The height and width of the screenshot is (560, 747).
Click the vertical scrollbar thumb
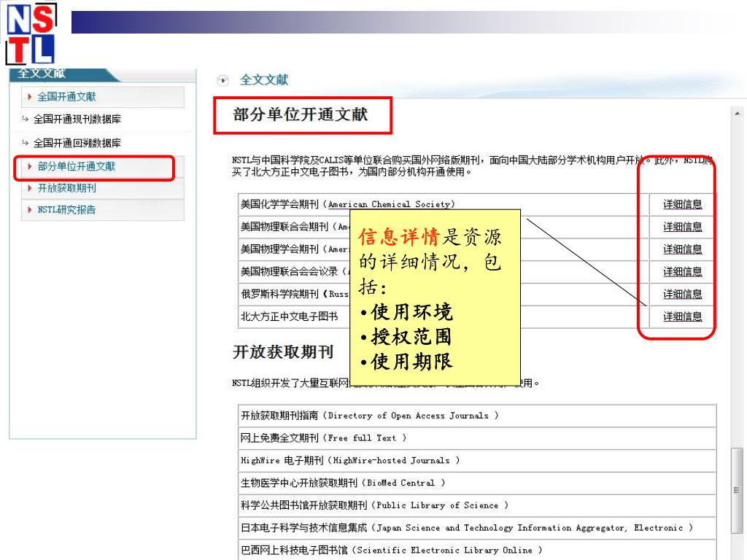tap(737, 491)
